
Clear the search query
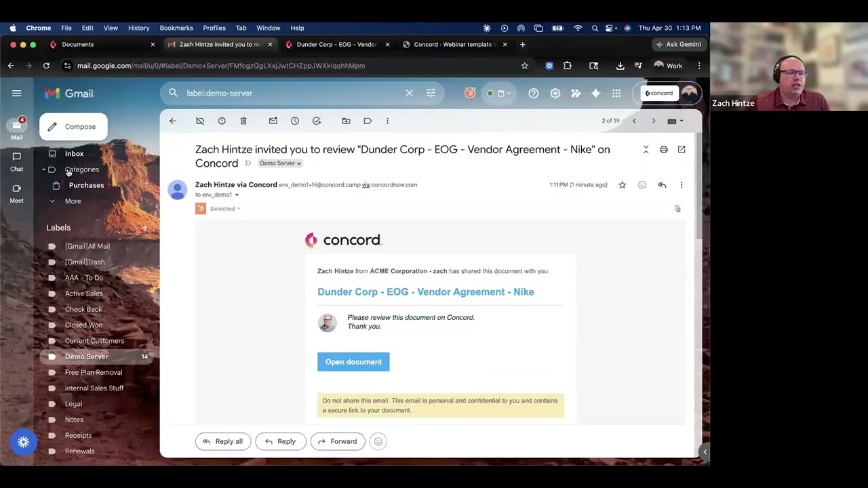409,93
